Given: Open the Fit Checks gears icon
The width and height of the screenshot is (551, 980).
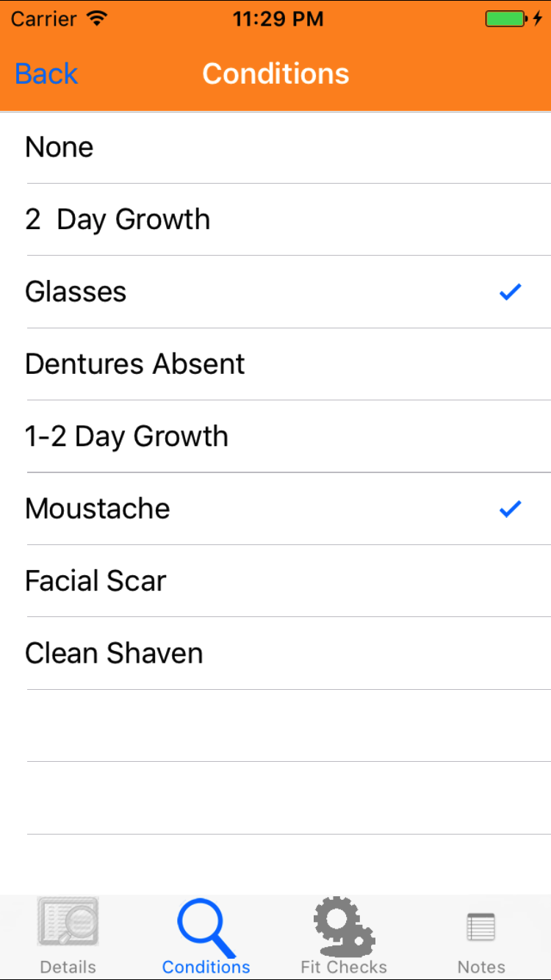Looking at the screenshot, I should coord(344,926).
